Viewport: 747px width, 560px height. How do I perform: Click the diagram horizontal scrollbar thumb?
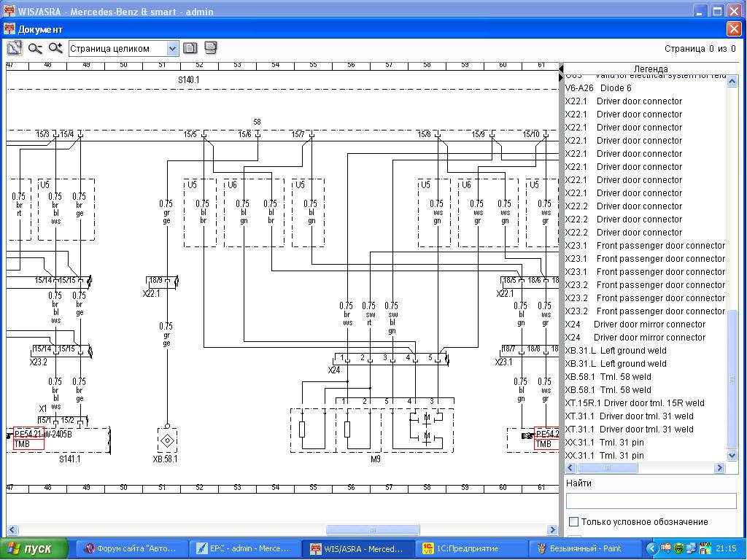373,529
